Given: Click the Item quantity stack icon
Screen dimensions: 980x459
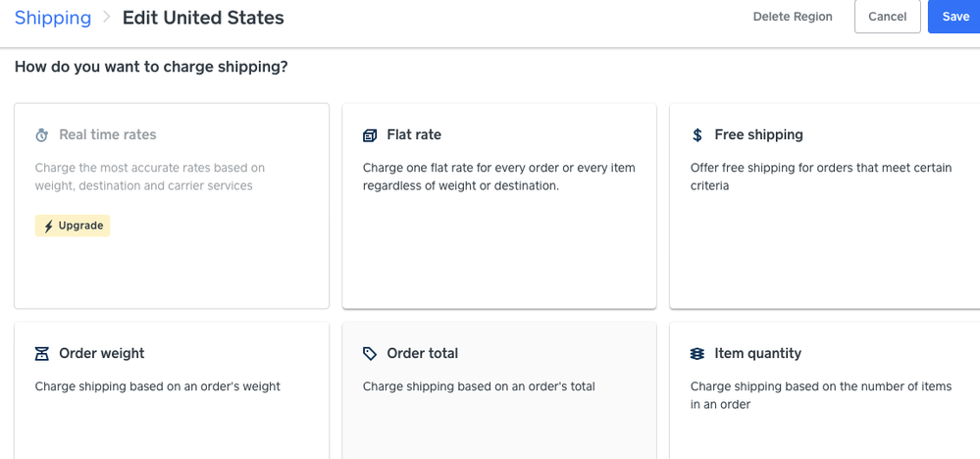Looking at the screenshot, I should click(697, 354).
